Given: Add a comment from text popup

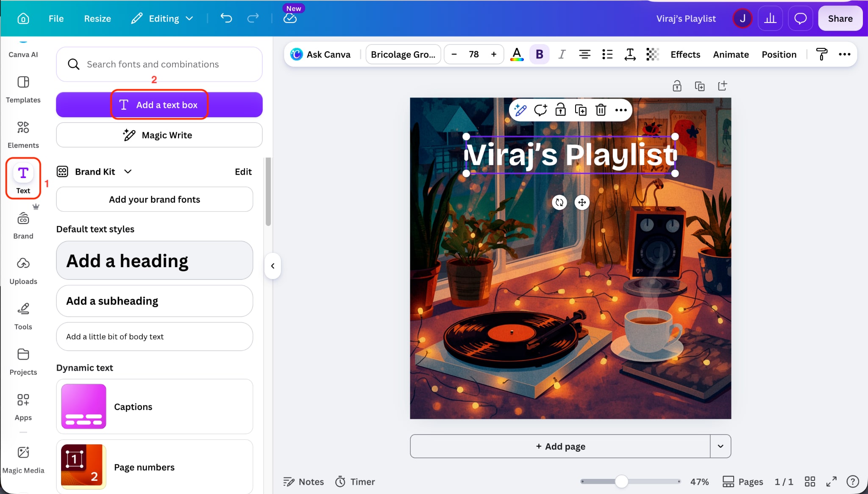Looking at the screenshot, I should [540, 110].
